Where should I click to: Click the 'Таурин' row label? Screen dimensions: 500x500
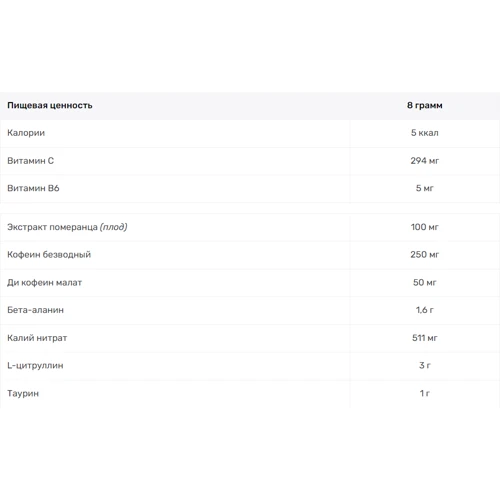23,394
